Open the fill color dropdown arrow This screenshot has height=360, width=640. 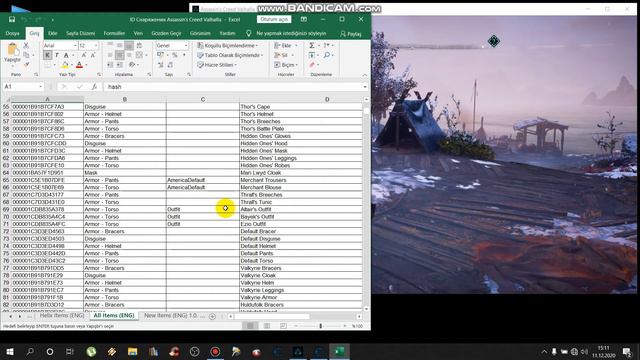click(71, 65)
